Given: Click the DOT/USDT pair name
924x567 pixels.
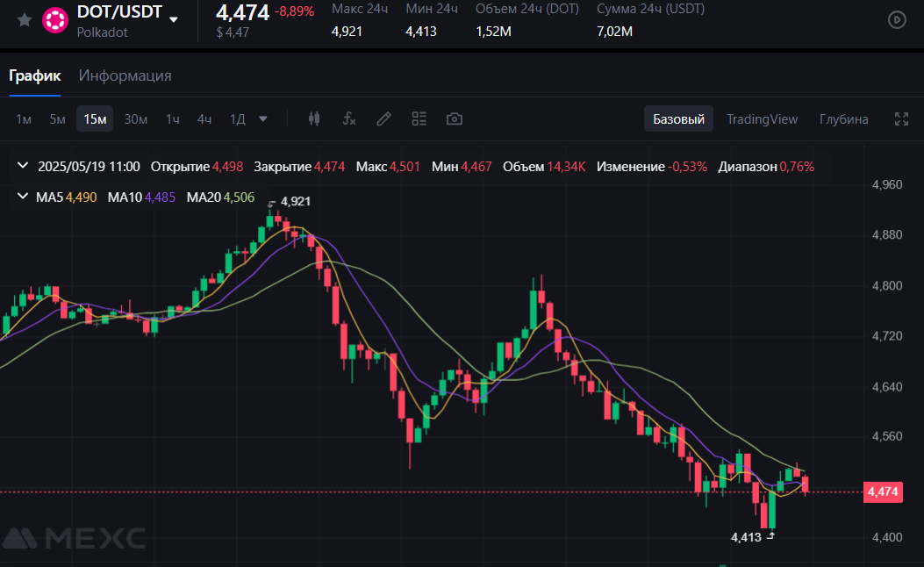Looking at the screenshot, I should [119, 11].
